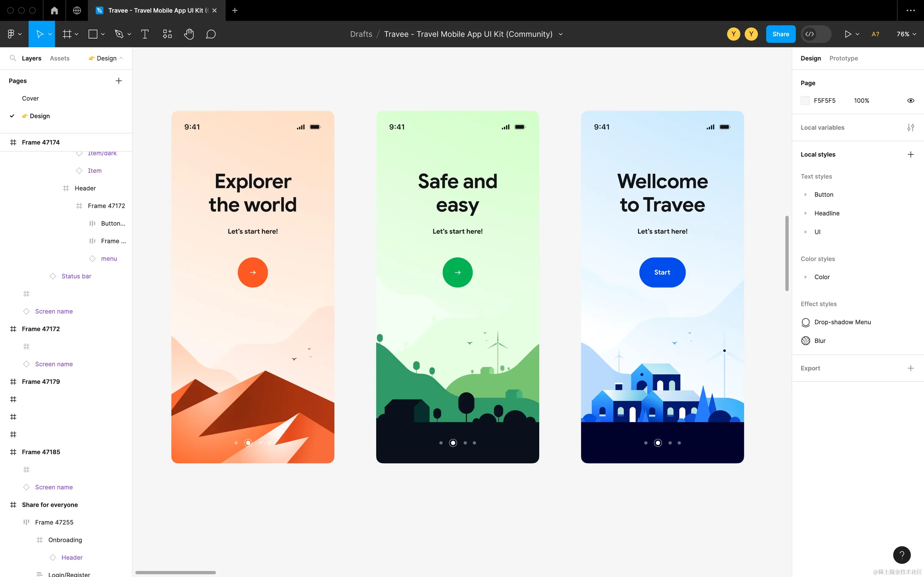Open Local variables settings

pos(910,128)
